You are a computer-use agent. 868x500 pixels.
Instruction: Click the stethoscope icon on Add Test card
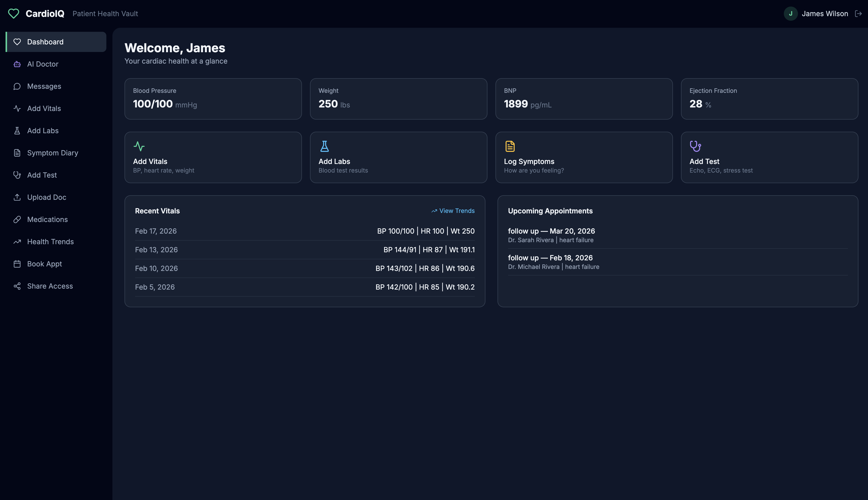[x=695, y=146]
